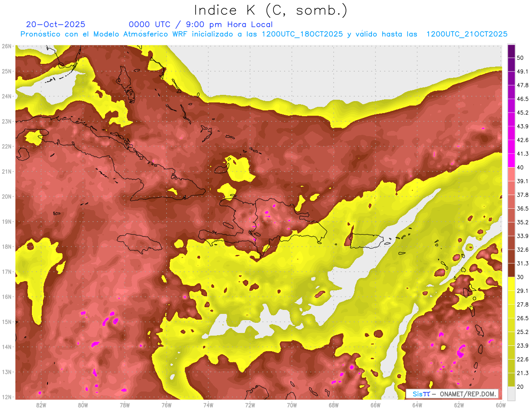Pick the gray 20 legend swatch
The image size is (532, 411).
(511, 393)
